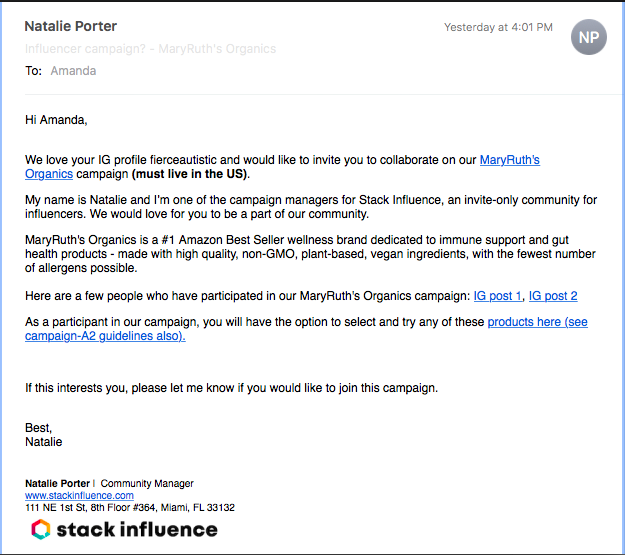Open the IG post 2 link
The height and width of the screenshot is (555, 625).
coord(553,296)
